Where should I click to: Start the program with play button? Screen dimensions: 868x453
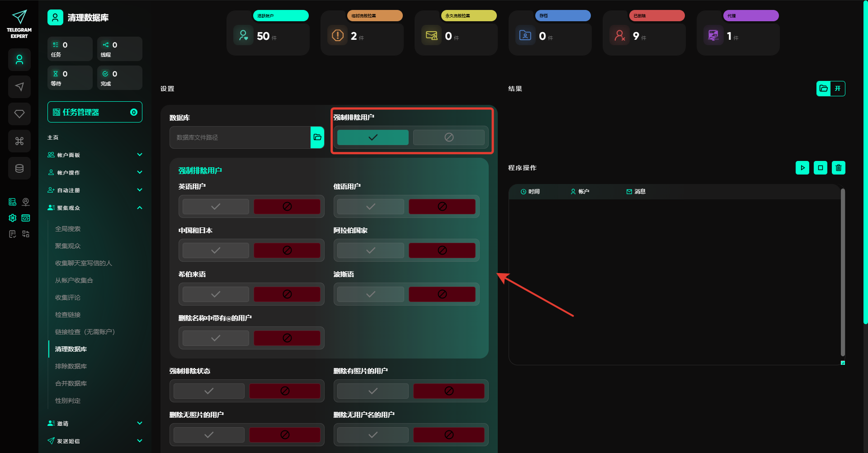802,168
